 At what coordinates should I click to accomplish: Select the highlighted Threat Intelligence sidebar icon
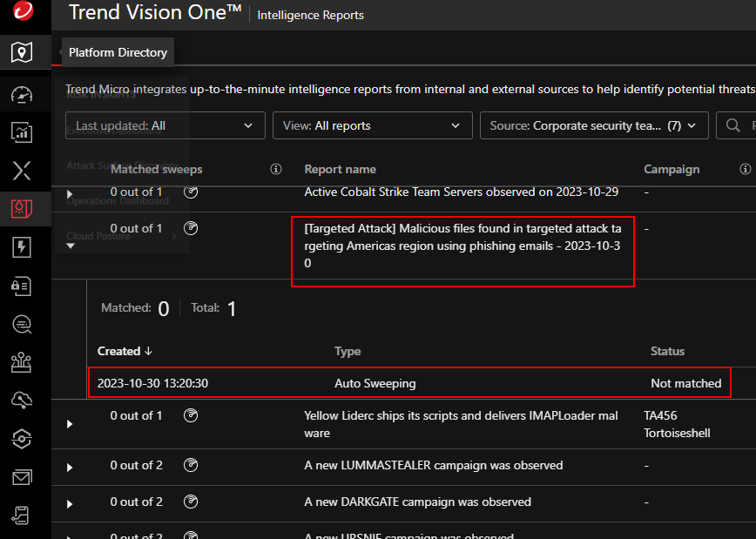click(x=22, y=209)
